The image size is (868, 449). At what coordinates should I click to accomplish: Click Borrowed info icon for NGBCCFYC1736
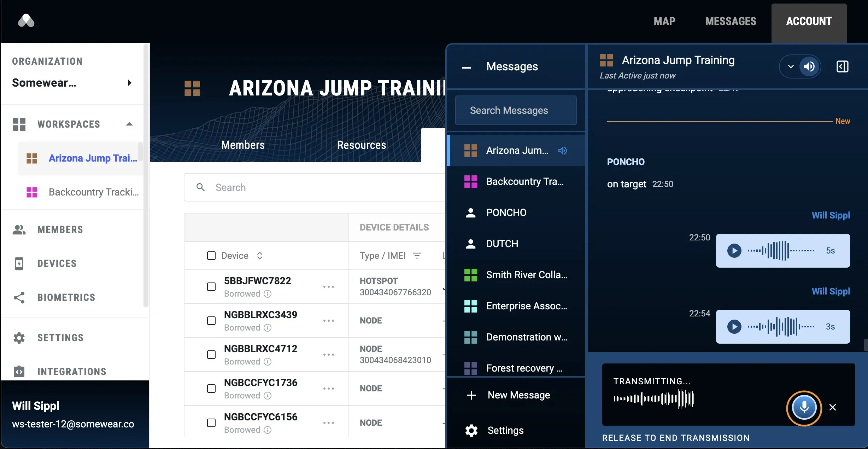(x=268, y=396)
